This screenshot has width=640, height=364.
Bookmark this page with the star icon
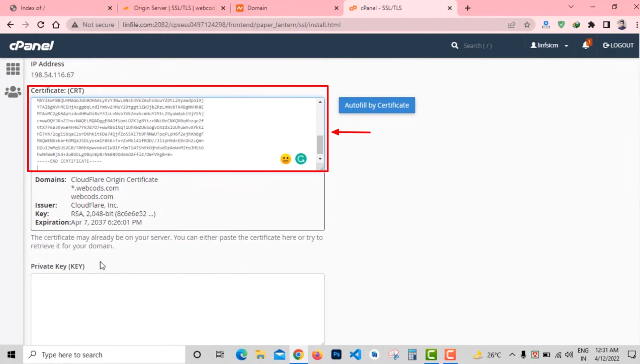click(527, 25)
